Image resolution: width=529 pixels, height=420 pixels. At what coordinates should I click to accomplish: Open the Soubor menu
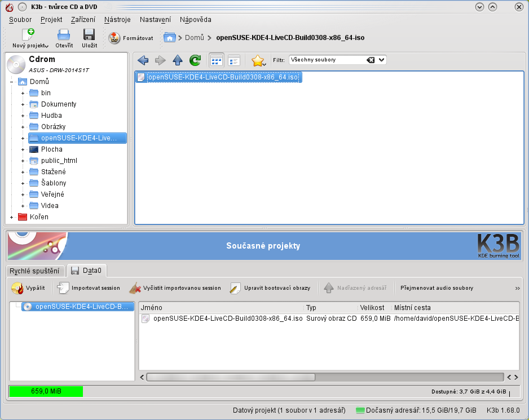coord(20,20)
